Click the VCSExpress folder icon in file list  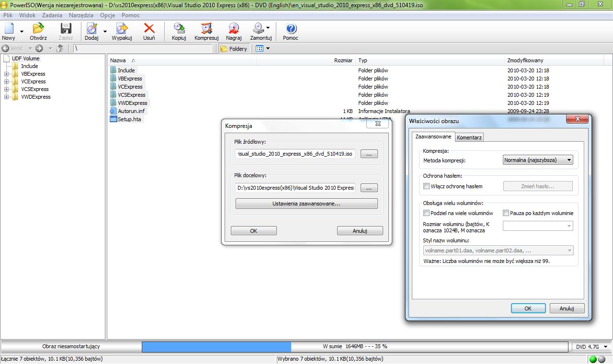114,95
